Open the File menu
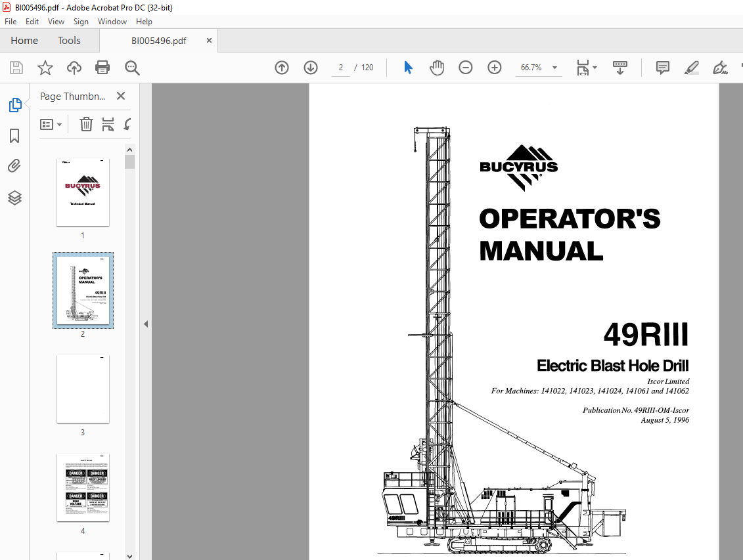The height and width of the screenshot is (560, 743). [x=11, y=22]
